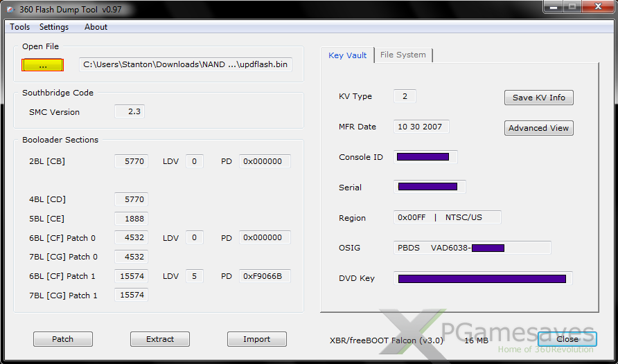
Task: Select the MFR Date field
Action: pyautogui.click(x=421, y=127)
